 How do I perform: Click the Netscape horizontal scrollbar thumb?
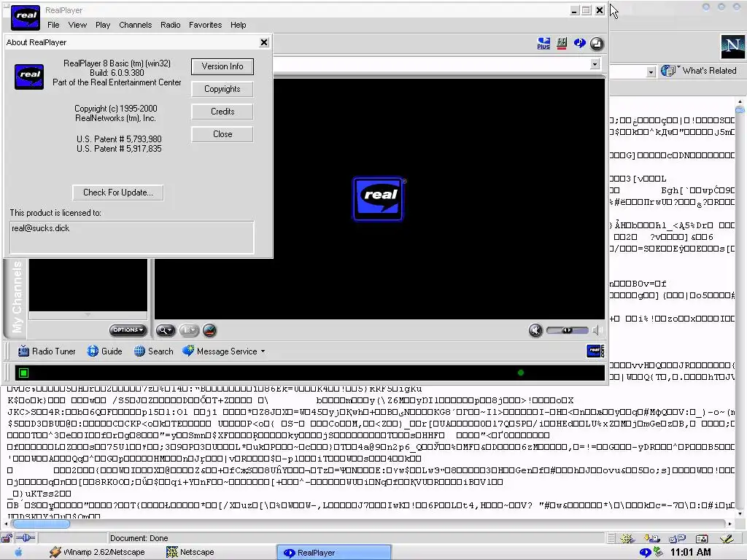(x=41, y=524)
